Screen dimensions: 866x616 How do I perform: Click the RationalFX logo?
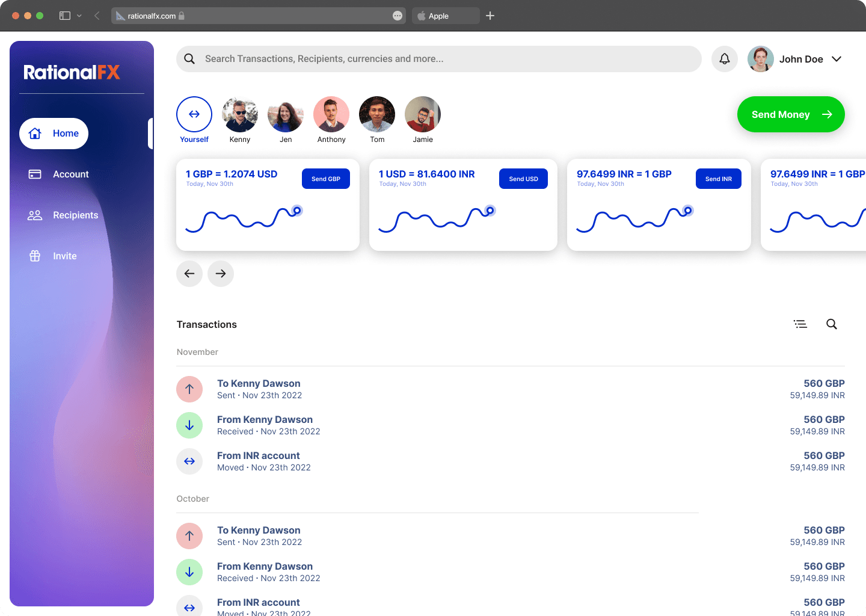(x=72, y=73)
